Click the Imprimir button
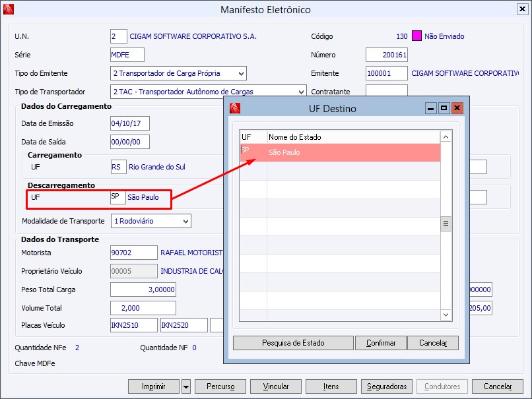 [x=154, y=386]
